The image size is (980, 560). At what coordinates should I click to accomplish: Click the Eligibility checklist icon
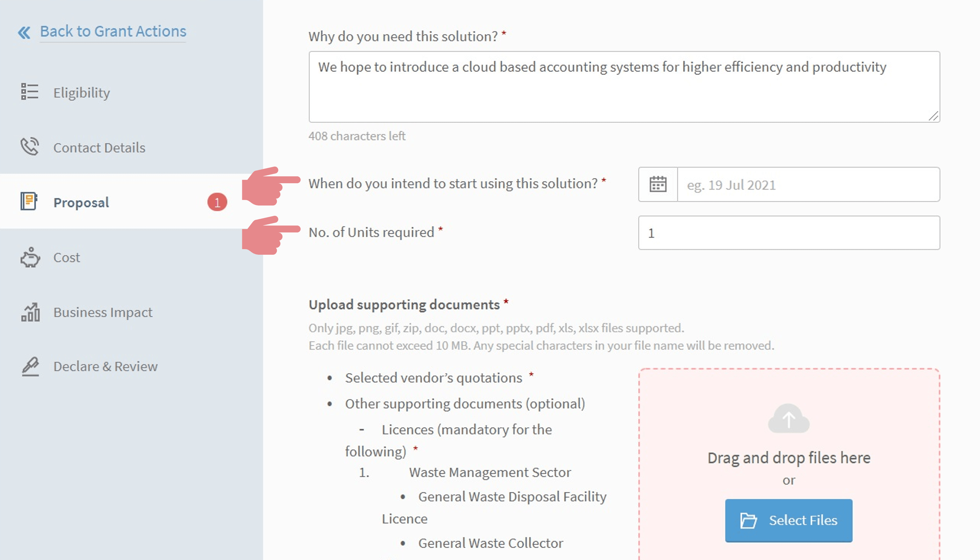(30, 92)
